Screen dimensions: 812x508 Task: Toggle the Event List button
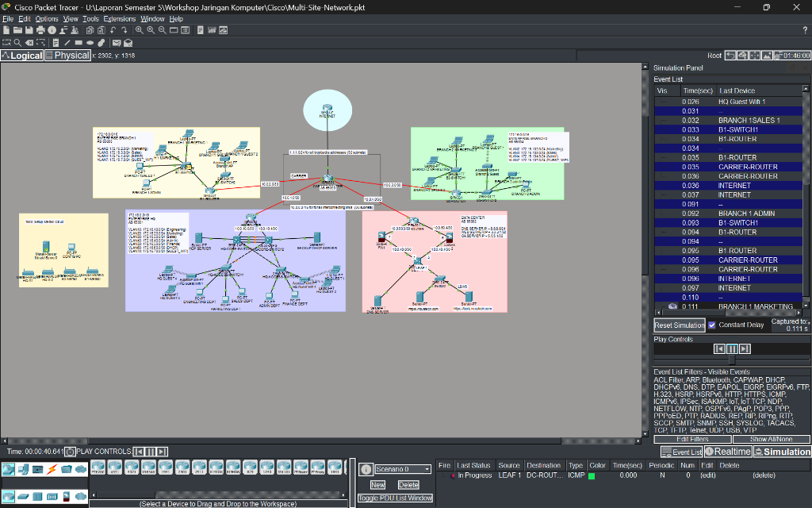682,452
